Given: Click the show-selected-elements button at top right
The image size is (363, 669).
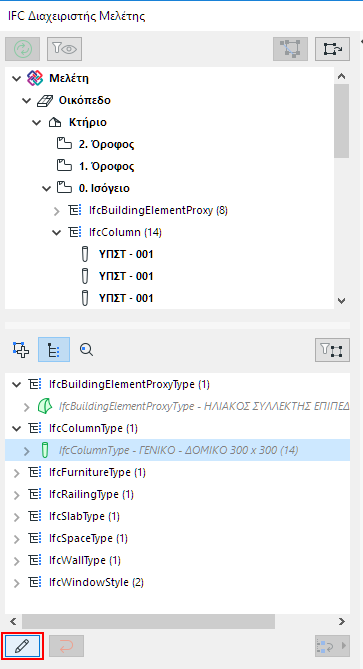Looking at the screenshot, I should (333, 49).
